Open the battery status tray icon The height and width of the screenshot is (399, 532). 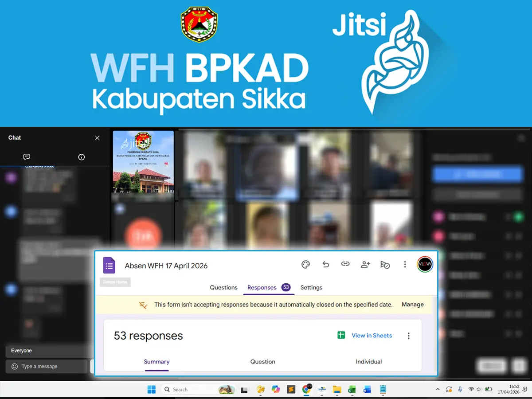pyautogui.click(x=489, y=389)
